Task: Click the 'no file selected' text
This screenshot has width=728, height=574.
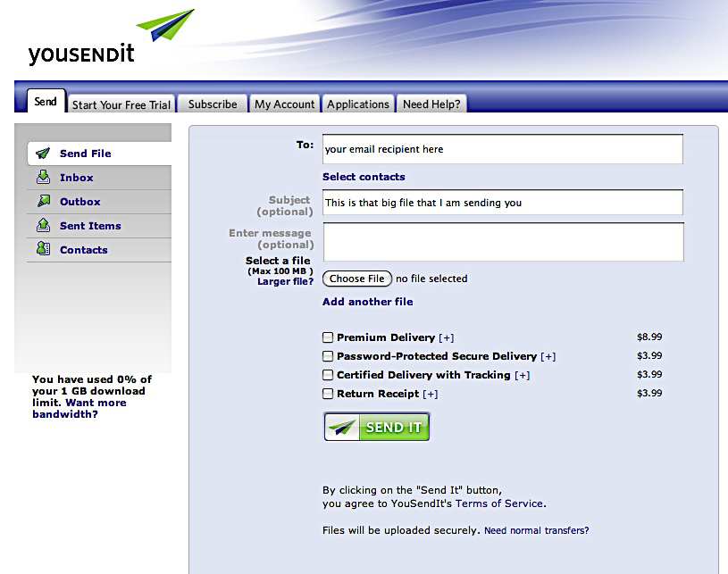Action: 431,279
